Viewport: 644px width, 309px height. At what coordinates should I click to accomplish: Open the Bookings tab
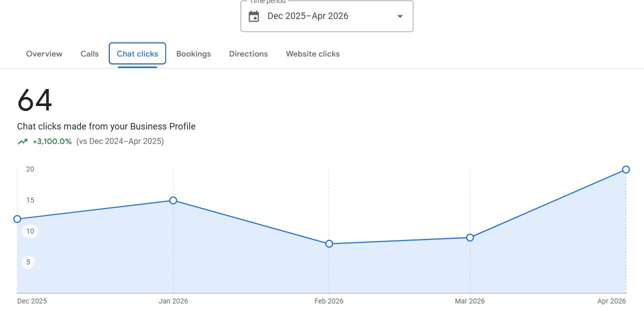194,53
